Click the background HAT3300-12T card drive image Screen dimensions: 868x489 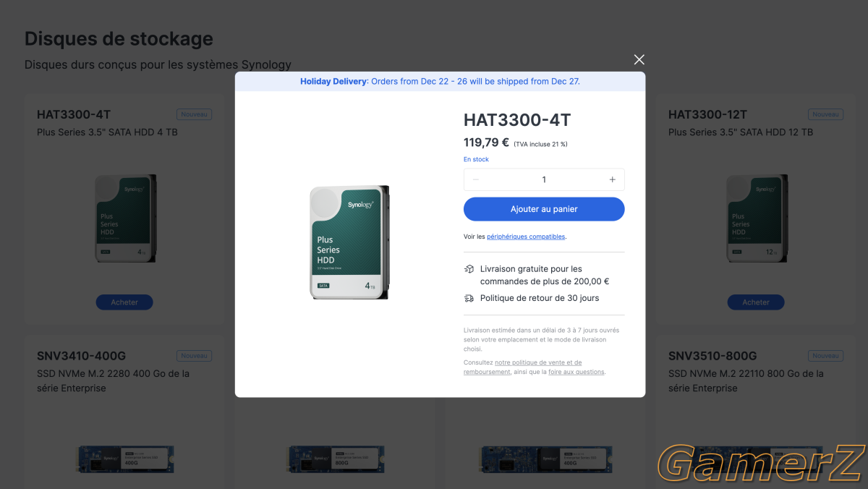(757, 218)
